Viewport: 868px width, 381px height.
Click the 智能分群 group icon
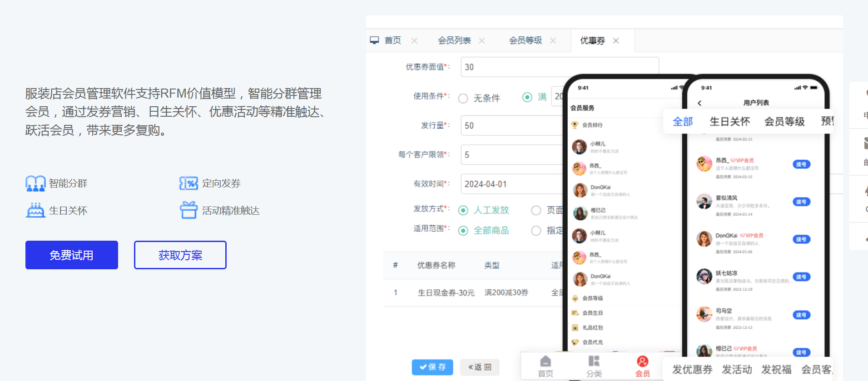click(35, 183)
